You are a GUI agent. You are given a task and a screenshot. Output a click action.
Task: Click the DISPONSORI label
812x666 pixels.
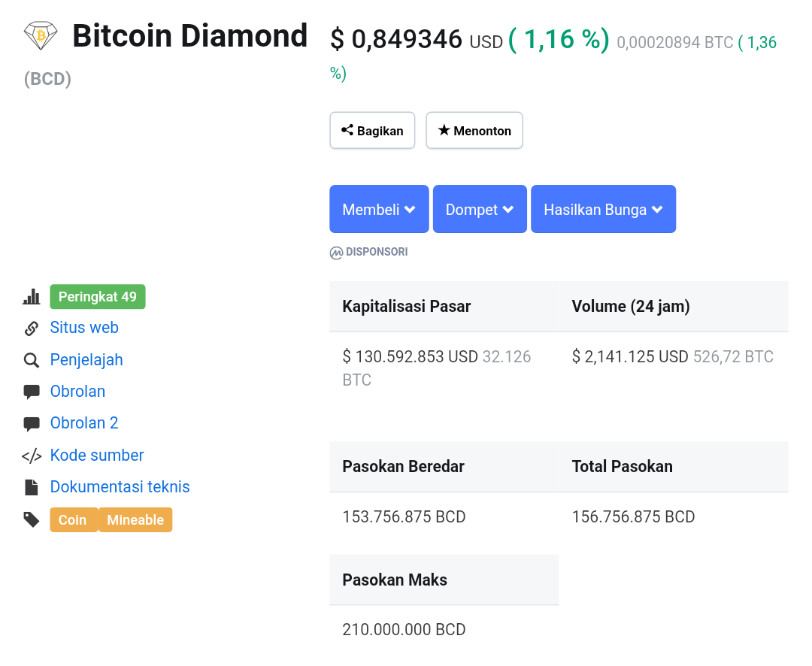click(377, 252)
